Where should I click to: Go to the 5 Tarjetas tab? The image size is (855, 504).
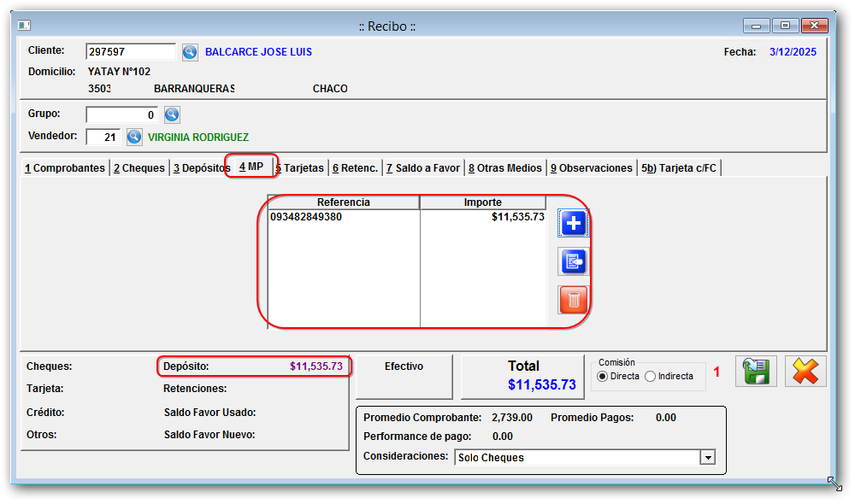tap(300, 168)
